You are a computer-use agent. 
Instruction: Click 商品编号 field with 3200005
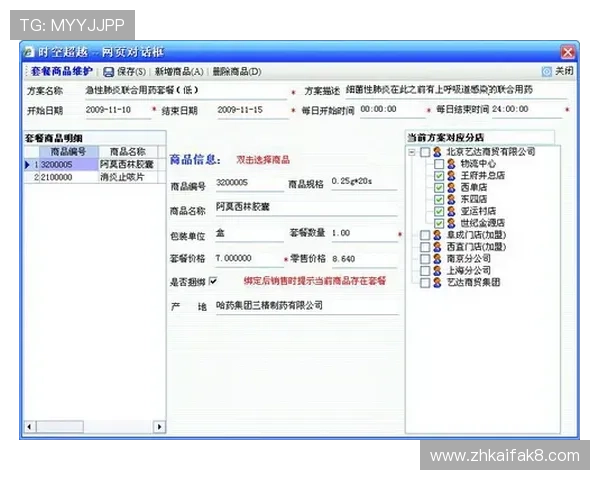[x=249, y=183]
